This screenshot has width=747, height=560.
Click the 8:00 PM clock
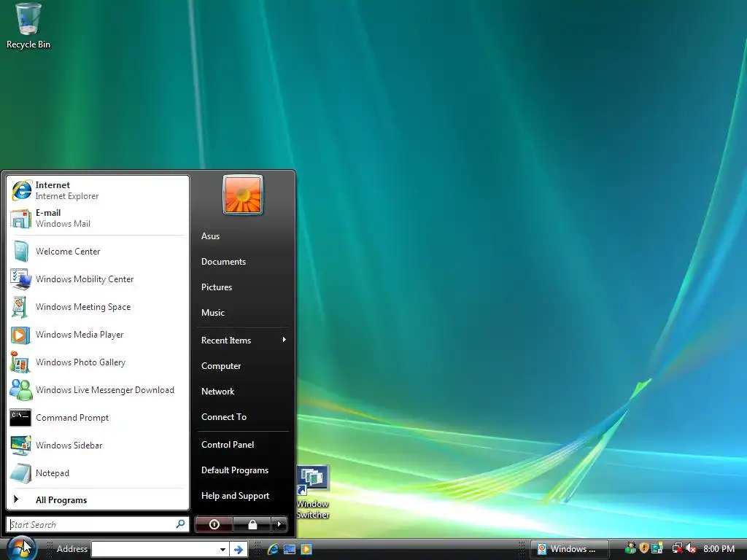pos(719,548)
